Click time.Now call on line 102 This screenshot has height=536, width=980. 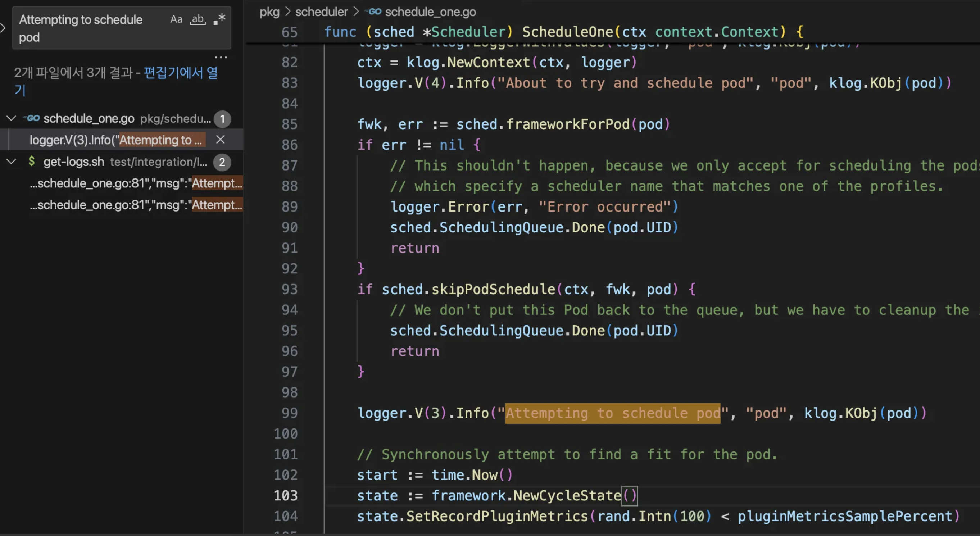click(x=472, y=475)
